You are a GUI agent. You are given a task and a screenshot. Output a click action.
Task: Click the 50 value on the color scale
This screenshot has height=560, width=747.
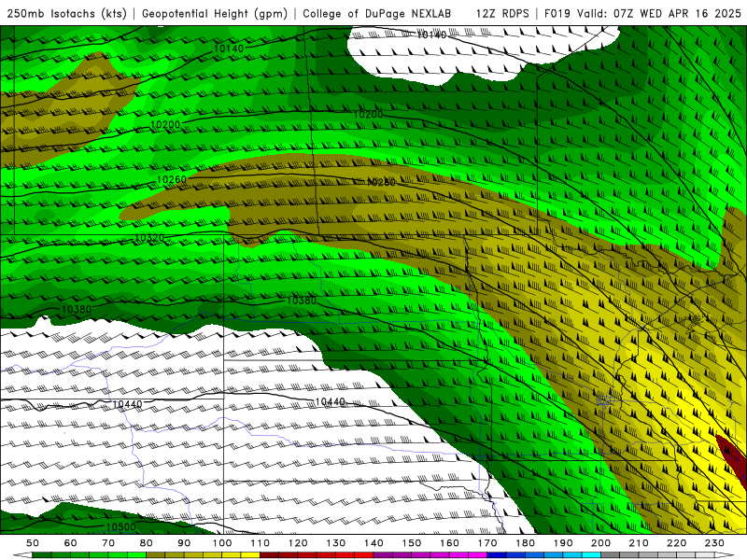tap(33, 543)
